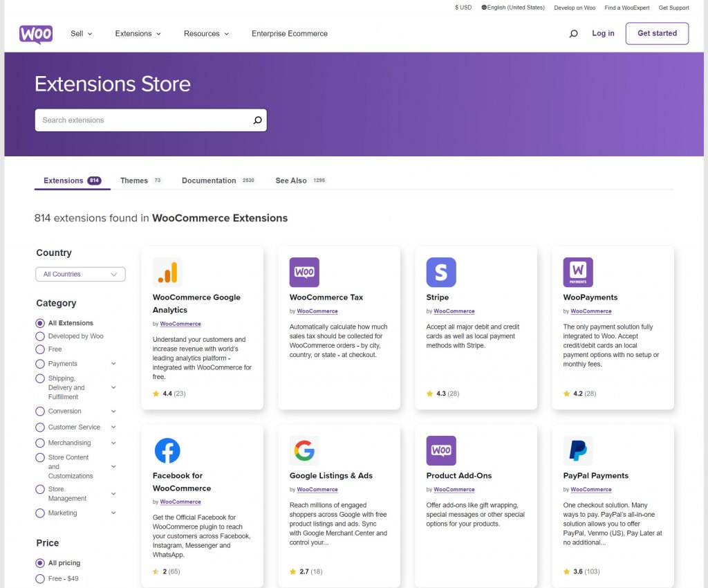This screenshot has width=708, height=588.
Task: Open the Sell menu
Action: click(82, 33)
